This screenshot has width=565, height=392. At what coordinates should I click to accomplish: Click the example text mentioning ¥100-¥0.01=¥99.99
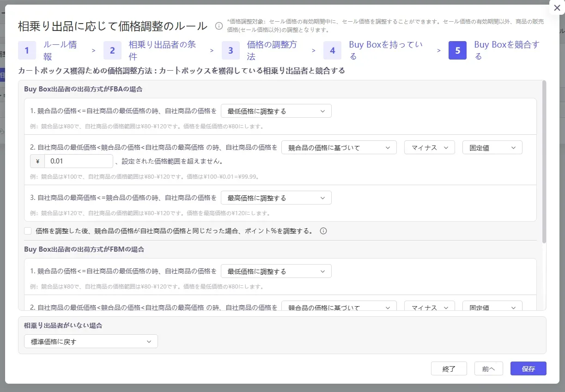(145, 177)
